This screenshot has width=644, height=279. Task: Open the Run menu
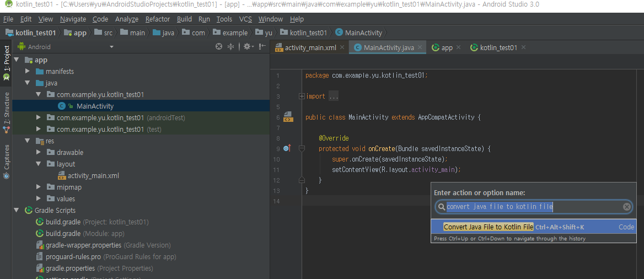point(204,19)
